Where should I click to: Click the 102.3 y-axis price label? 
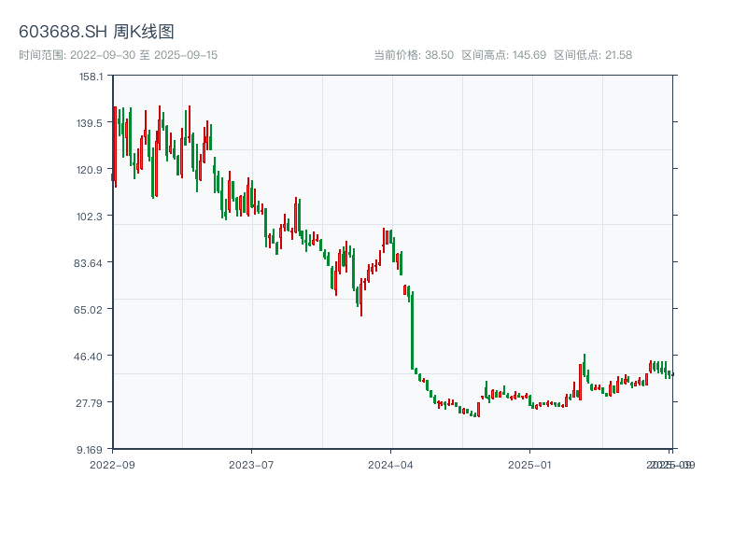pos(92,216)
